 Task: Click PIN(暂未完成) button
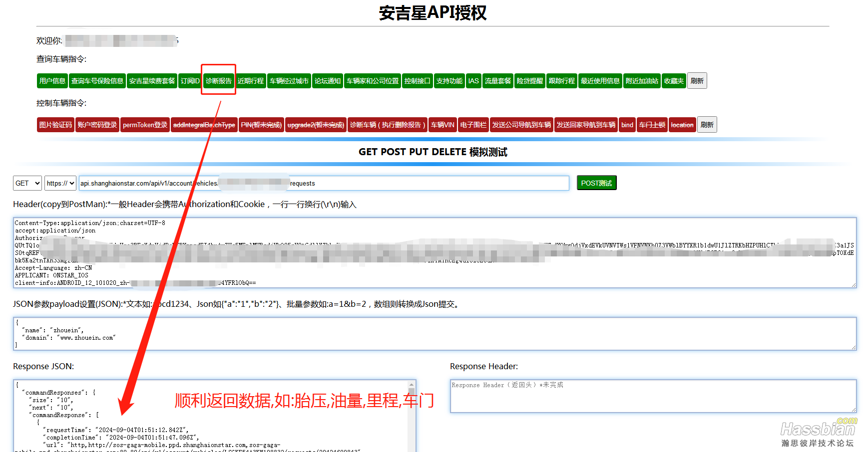click(261, 125)
